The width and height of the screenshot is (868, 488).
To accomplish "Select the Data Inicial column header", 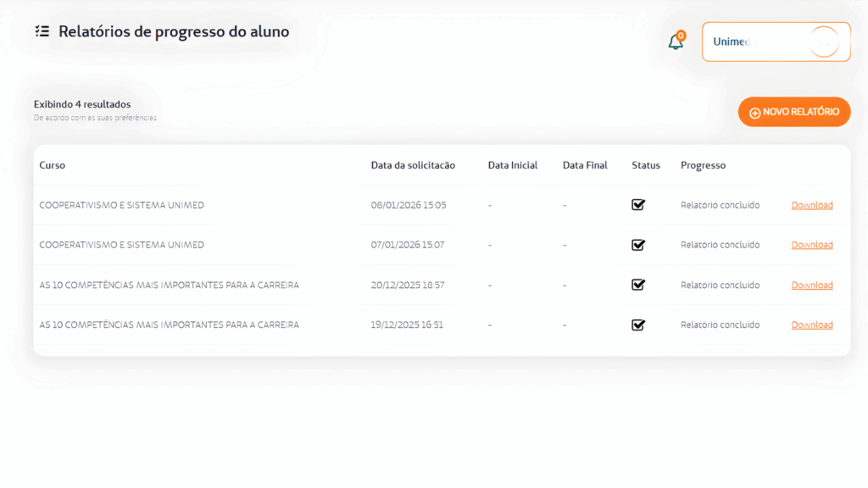I will pos(513,165).
